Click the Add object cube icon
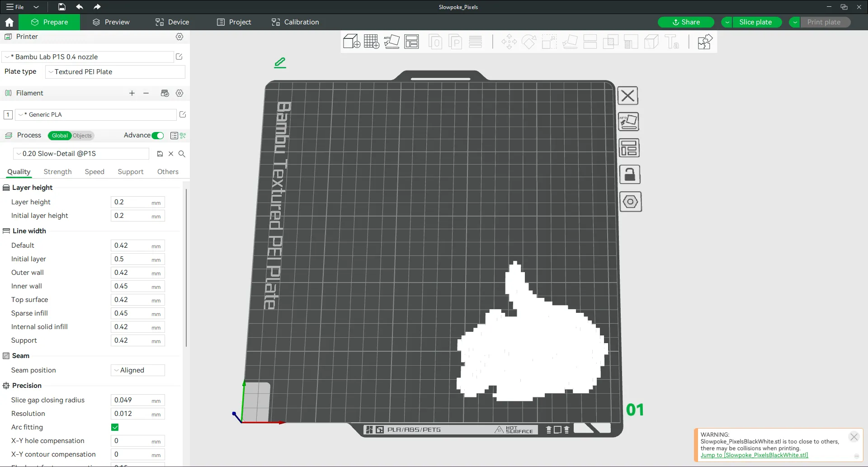This screenshot has height=467, width=868. (x=351, y=42)
